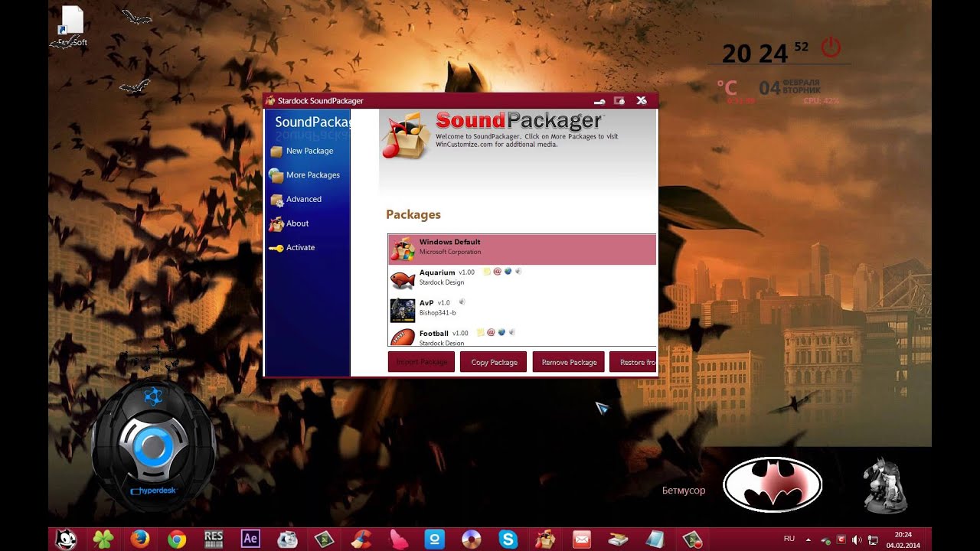Click the SoundPackager title bar icon

pyautogui.click(x=269, y=101)
